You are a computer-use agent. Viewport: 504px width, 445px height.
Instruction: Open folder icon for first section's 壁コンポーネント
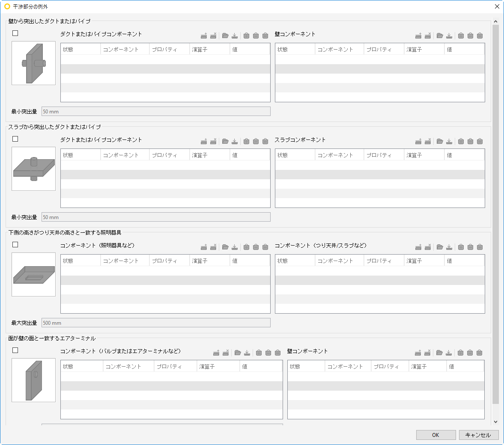(x=440, y=36)
